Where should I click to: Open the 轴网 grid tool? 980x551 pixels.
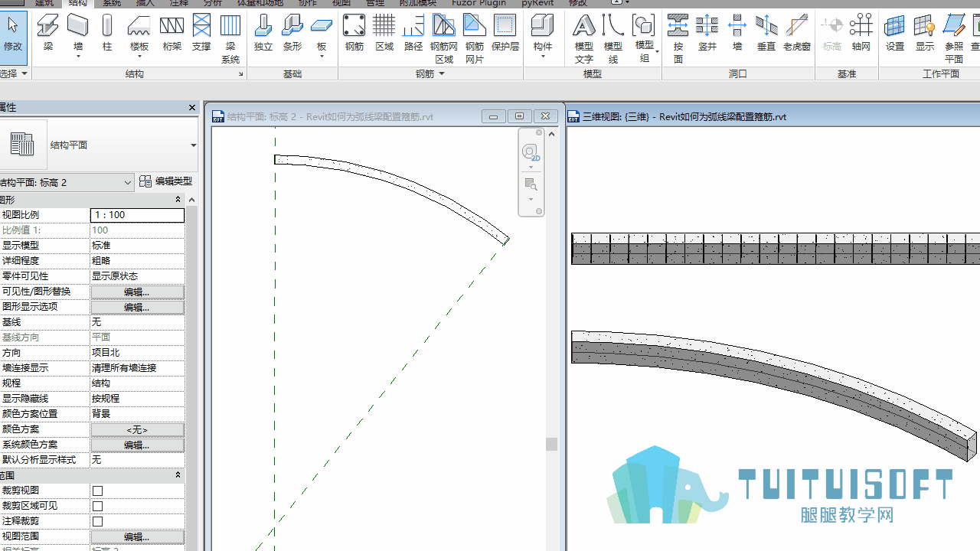861,33
